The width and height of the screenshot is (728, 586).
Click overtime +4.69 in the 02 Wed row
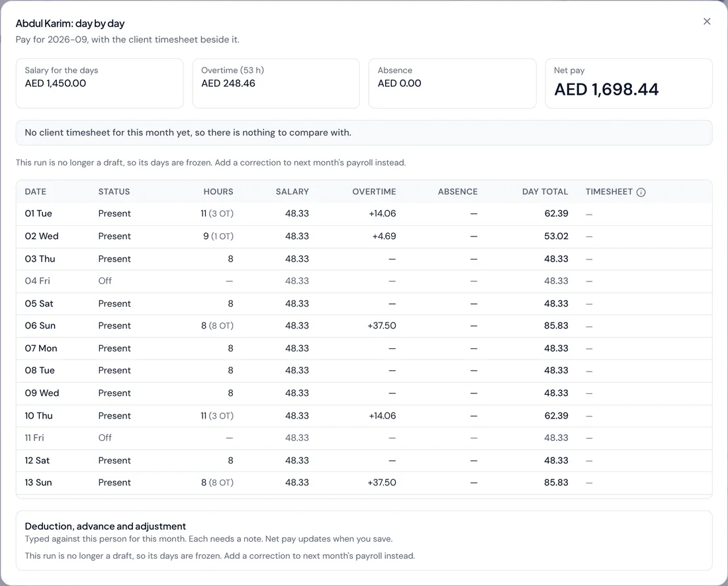click(384, 236)
